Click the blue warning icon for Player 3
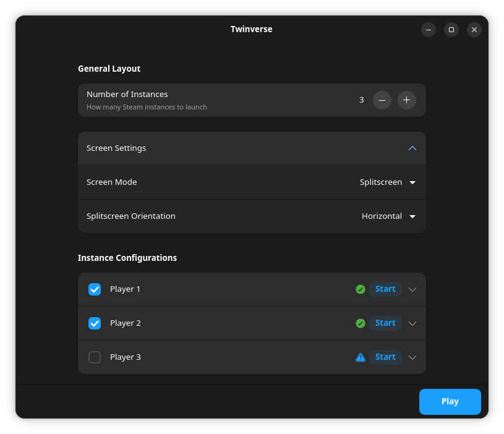504x434 pixels. (361, 357)
